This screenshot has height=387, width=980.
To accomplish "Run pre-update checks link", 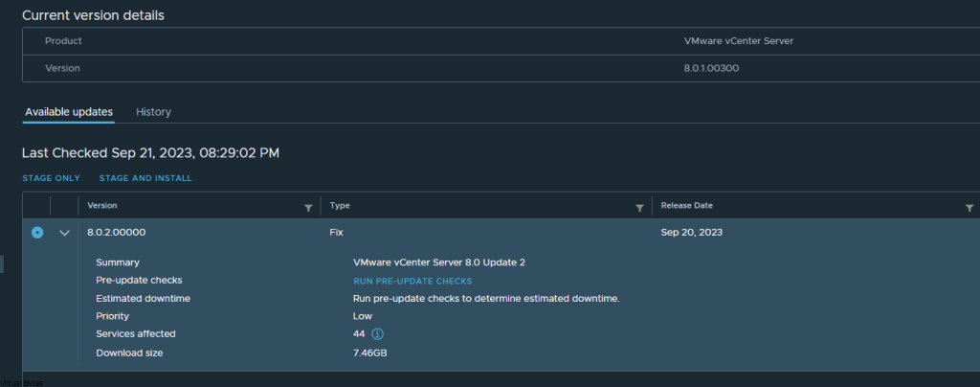I will 412,282.
